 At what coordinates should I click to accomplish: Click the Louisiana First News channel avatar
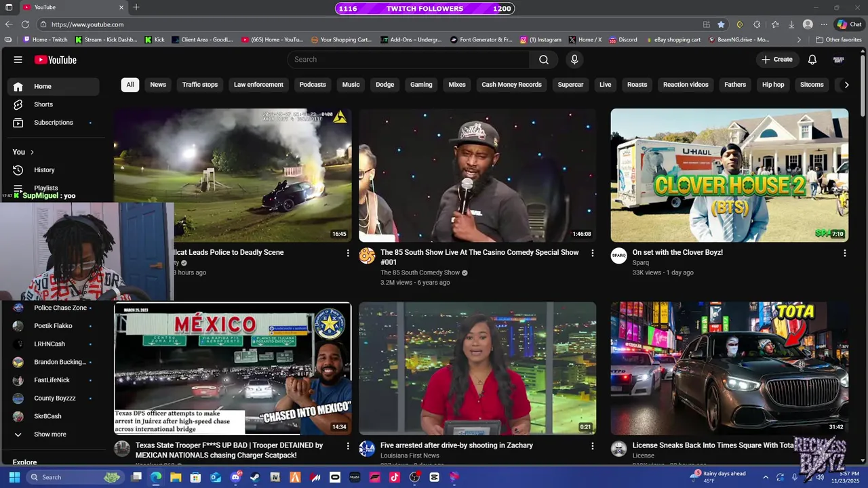pos(367,449)
